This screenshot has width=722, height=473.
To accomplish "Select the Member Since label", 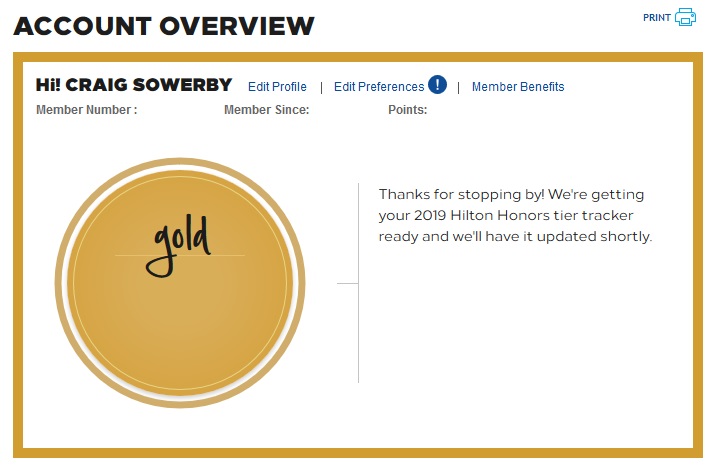I will (x=266, y=110).
